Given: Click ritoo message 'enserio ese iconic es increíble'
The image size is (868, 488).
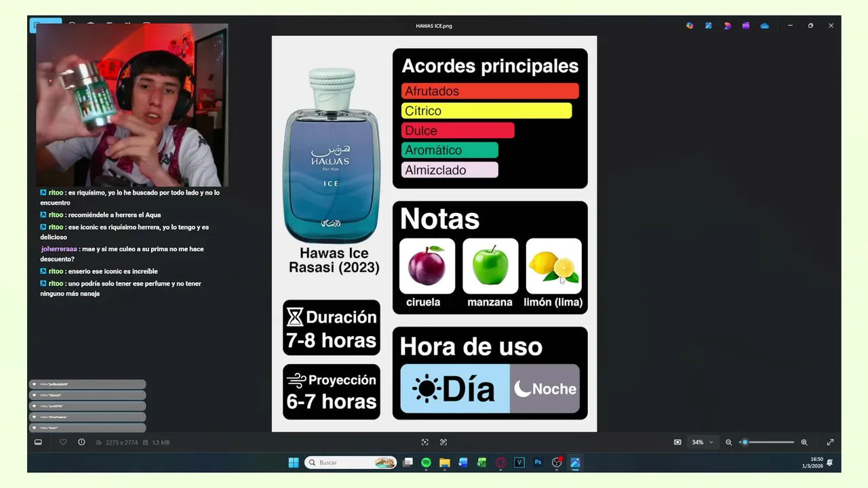Looking at the screenshot, I should tap(99, 271).
